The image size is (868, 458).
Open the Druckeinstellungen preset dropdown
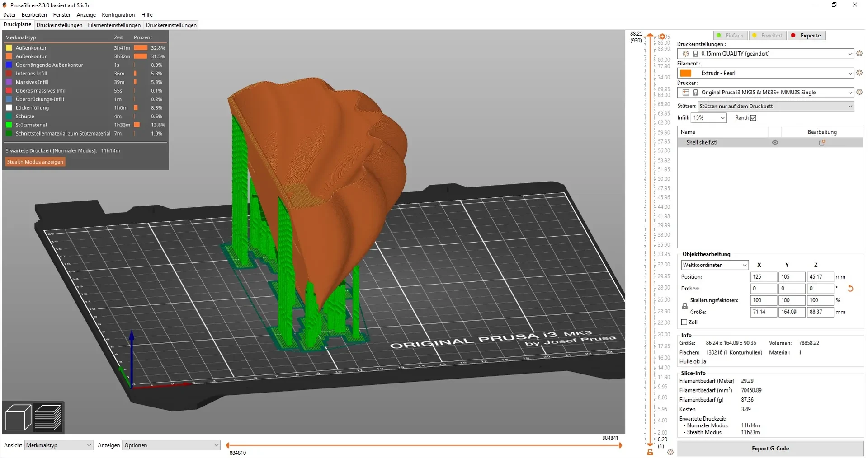click(x=766, y=54)
